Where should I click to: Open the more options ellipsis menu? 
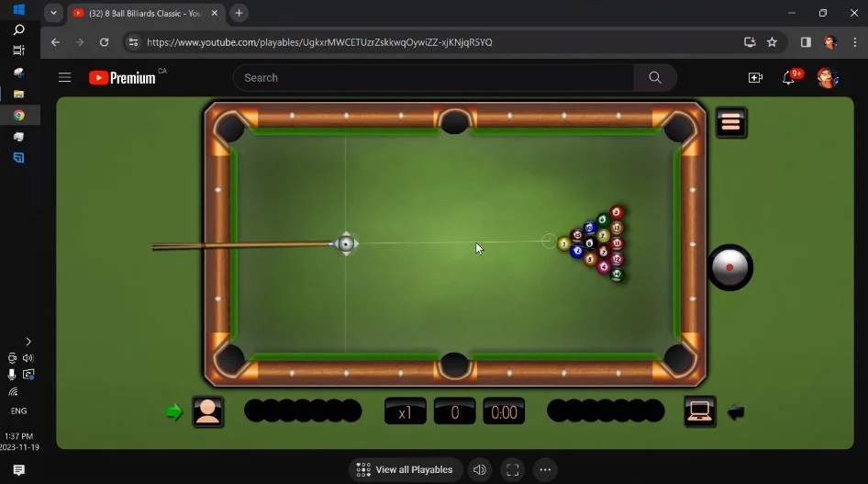pos(545,469)
